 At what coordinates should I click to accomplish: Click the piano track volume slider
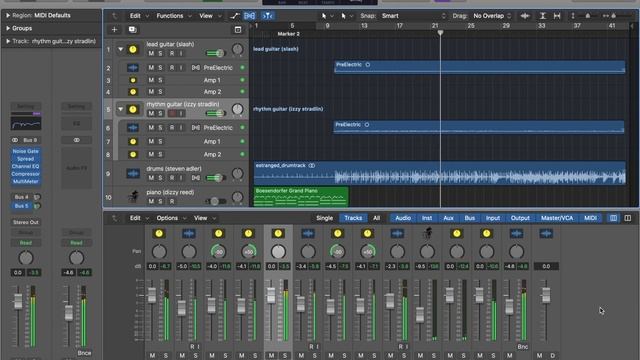[216, 201]
